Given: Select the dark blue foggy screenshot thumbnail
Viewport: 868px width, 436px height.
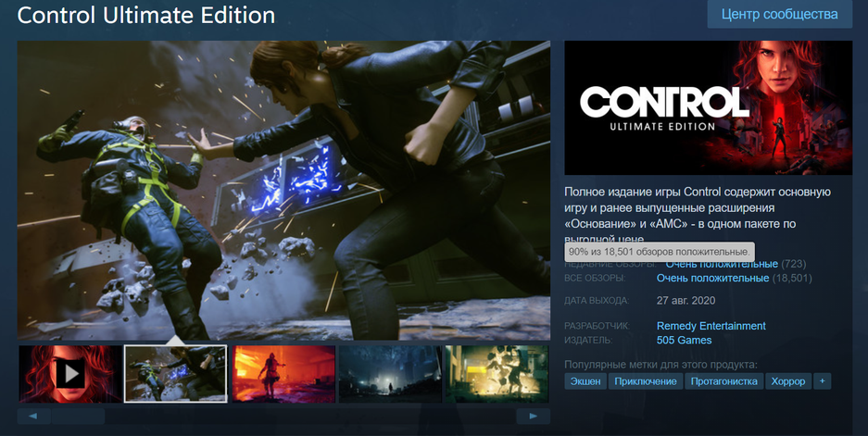Looking at the screenshot, I should [x=390, y=374].
